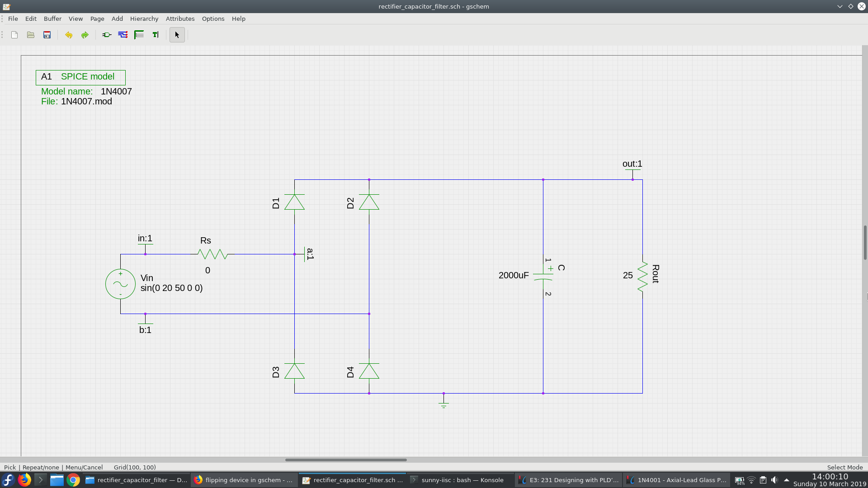
Task: Open Firefox flipping device taskbar window
Action: tap(244, 480)
